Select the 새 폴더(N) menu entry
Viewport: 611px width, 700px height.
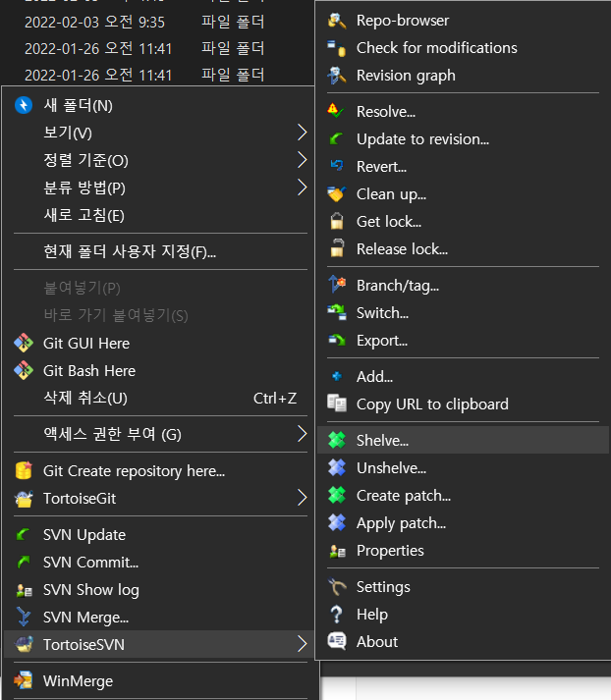coord(160,105)
